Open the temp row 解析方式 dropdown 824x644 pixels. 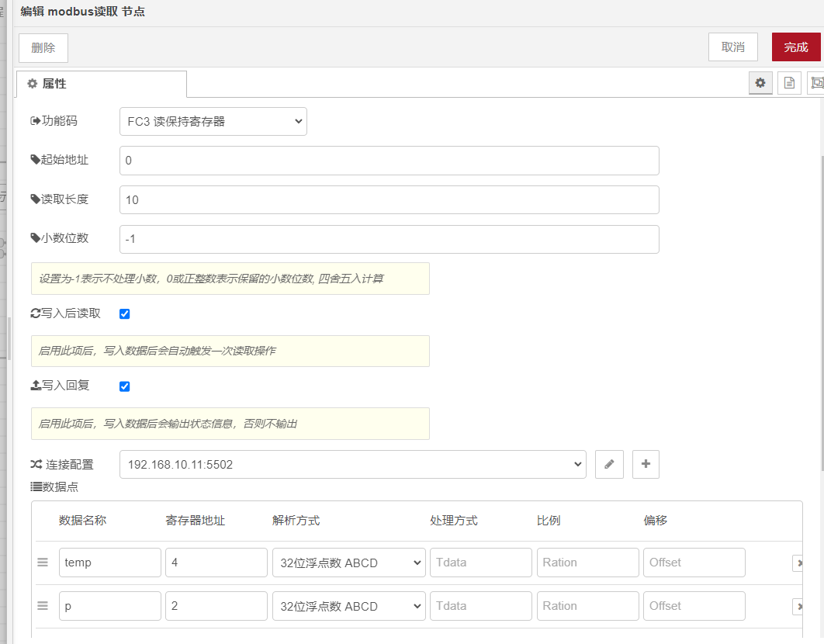(x=348, y=563)
